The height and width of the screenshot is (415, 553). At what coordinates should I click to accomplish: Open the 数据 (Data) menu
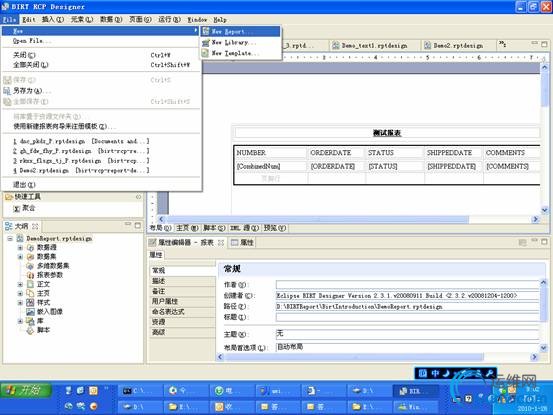[x=111, y=19]
